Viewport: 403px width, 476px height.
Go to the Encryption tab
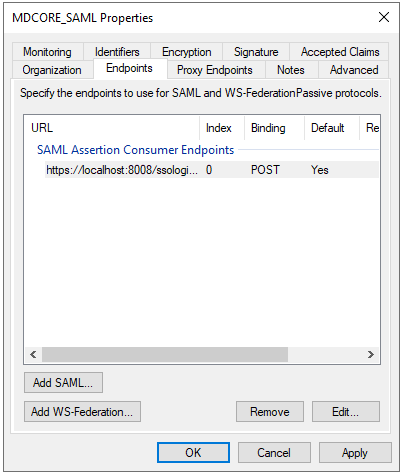[x=186, y=52]
